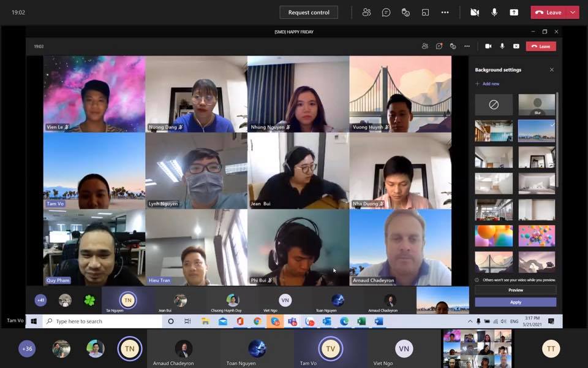588x368 pixels.
Task: Expand the +36 overflow participants bubble
Action: pyautogui.click(x=27, y=348)
